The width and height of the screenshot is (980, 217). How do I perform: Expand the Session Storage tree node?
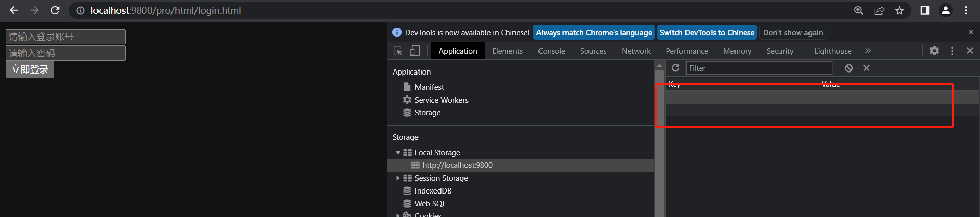click(398, 178)
